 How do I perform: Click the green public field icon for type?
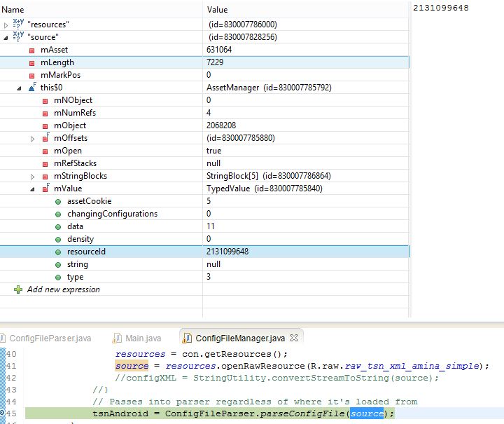pyautogui.click(x=58, y=278)
